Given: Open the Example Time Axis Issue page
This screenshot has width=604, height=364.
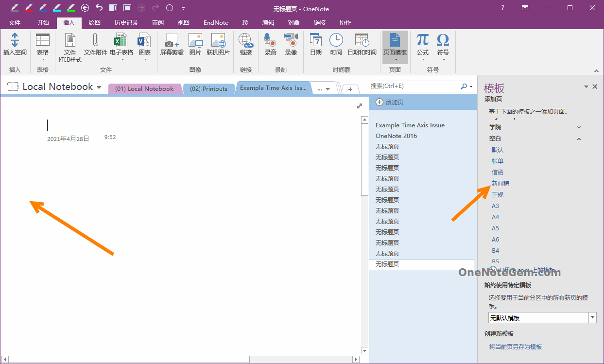Looking at the screenshot, I should [410, 125].
